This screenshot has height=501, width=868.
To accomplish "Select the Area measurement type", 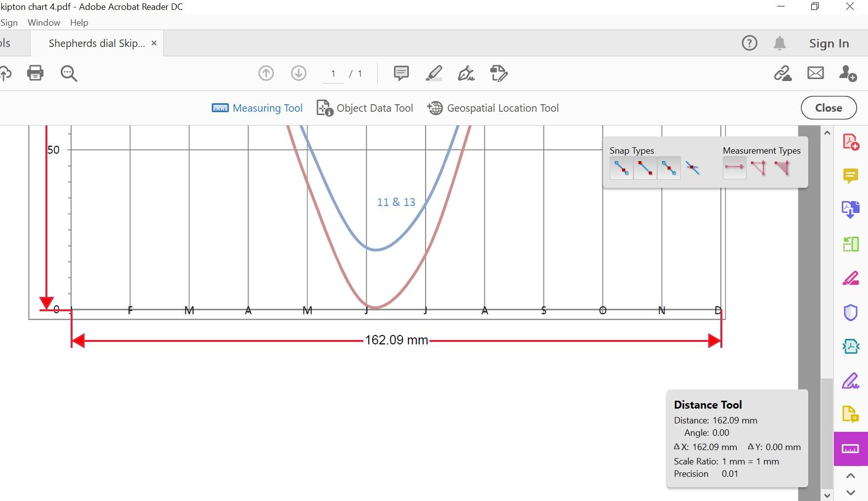I will [782, 167].
